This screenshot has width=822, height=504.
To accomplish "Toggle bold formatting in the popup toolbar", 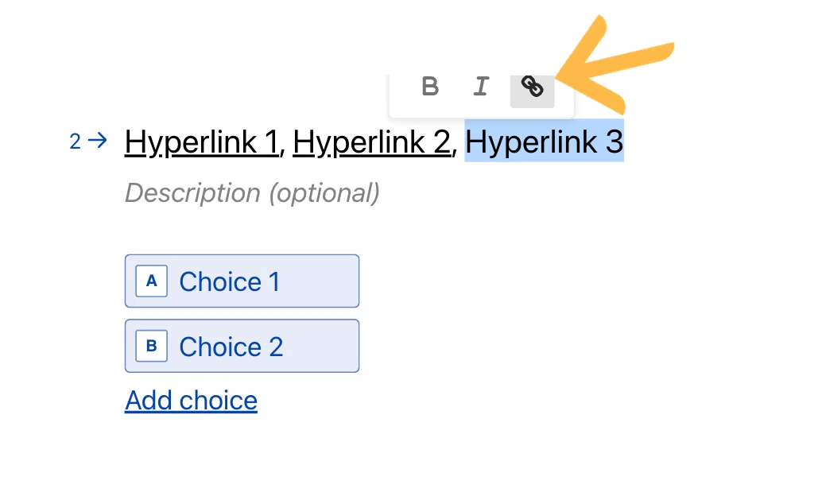I will click(430, 87).
